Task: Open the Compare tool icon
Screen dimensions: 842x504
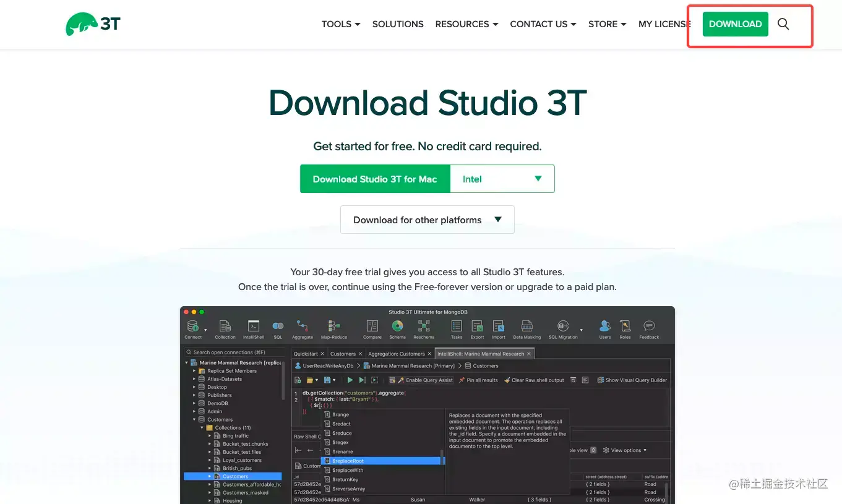Action: coord(372,329)
